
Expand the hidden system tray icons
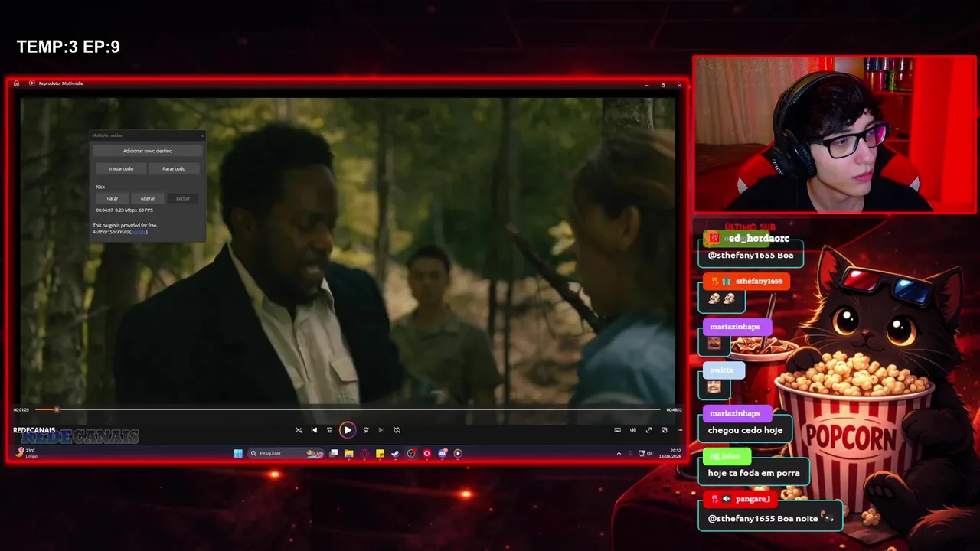pyautogui.click(x=619, y=453)
